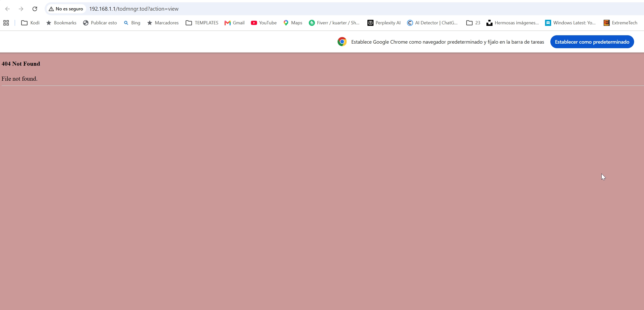Click the 404 Not Found heading

click(21, 64)
